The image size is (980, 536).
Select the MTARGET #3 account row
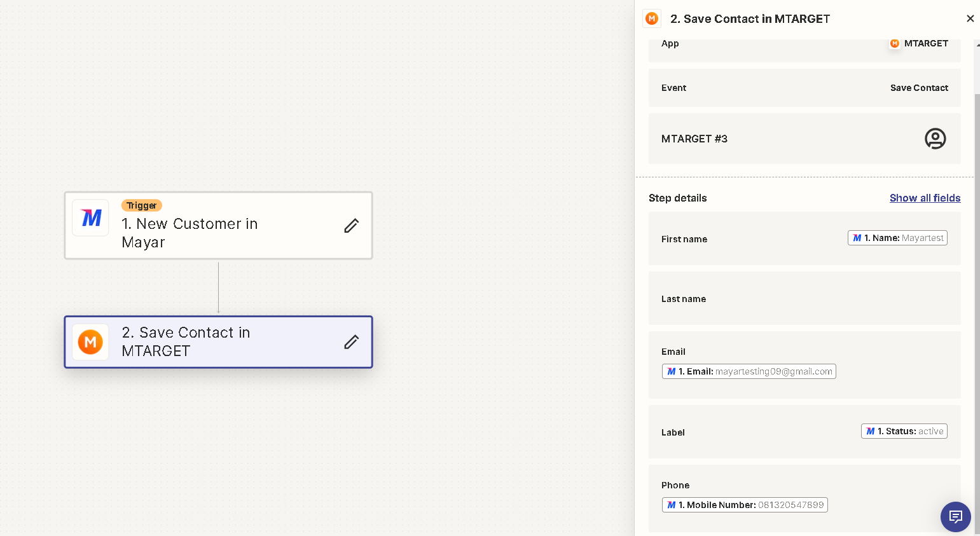[x=804, y=139]
